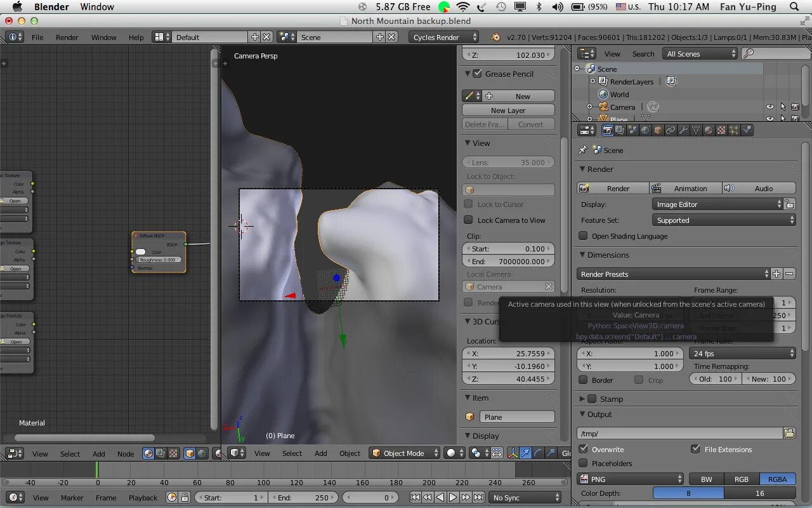Set Color Depth to 16
Viewport: 812px width, 508px height.
pos(759,493)
